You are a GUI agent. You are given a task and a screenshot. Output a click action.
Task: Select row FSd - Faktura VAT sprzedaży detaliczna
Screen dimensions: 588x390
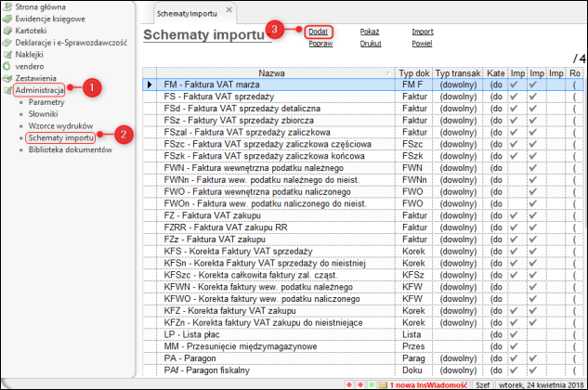[363, 109]
